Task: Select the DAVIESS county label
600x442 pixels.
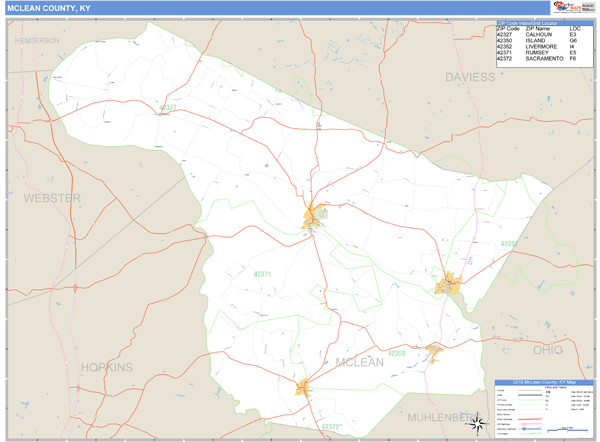Action: [470, 77]
